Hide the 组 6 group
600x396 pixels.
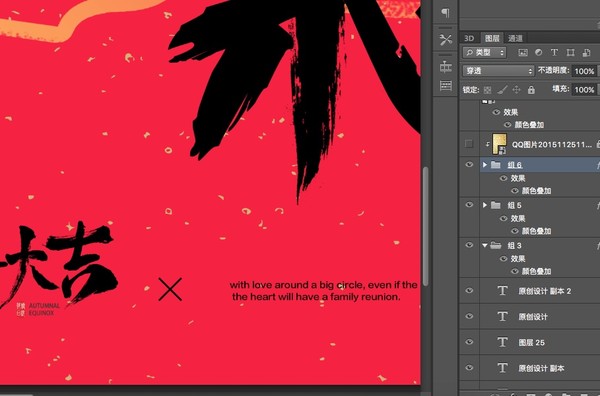[x=469, y=165]
